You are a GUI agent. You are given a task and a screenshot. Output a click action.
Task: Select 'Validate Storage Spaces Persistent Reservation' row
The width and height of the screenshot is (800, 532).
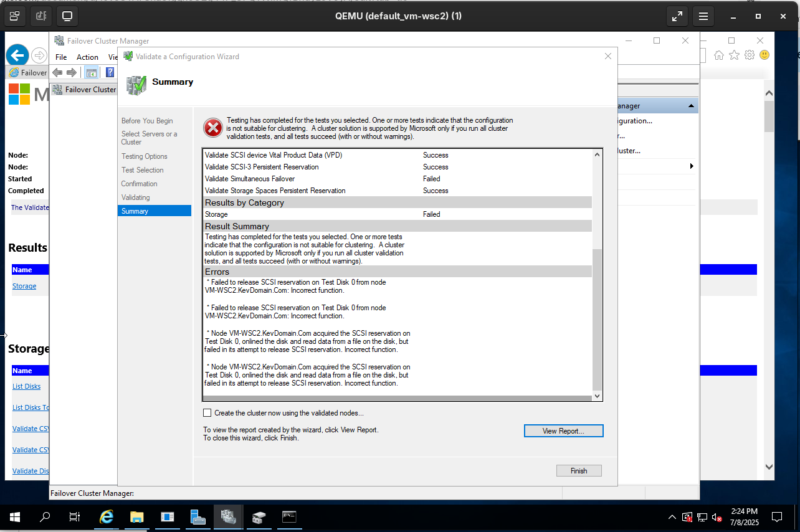coord(397,191)
